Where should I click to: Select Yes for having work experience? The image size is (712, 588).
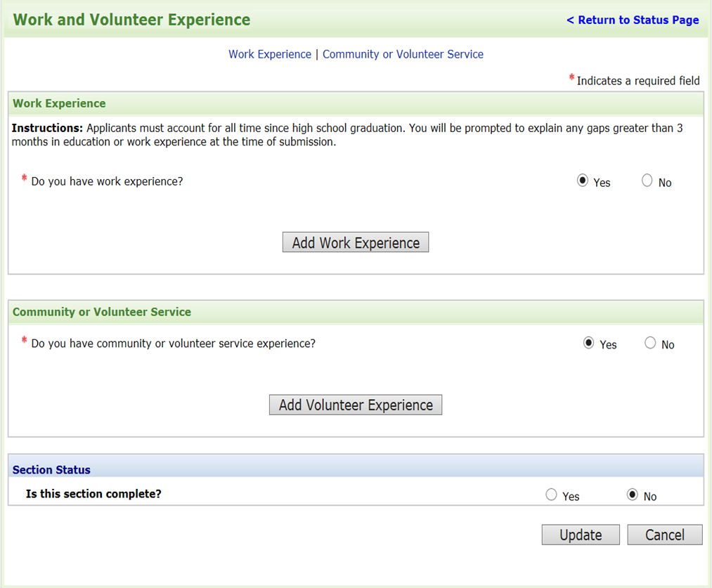pyautogui.click(x=583, y=181)
